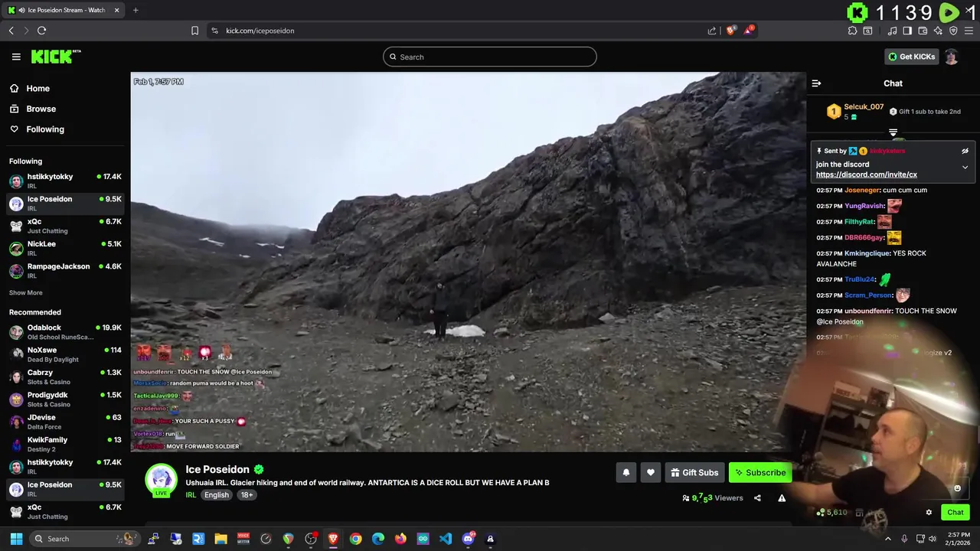The image size is (980, 551).
Task: Click the Kick search field
Action: (490, 57)
